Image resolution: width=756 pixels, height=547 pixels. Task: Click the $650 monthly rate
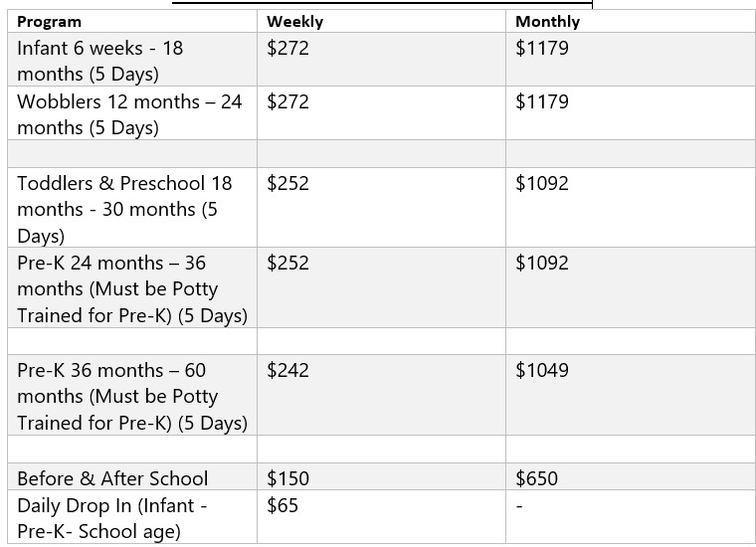pos(536,478)
